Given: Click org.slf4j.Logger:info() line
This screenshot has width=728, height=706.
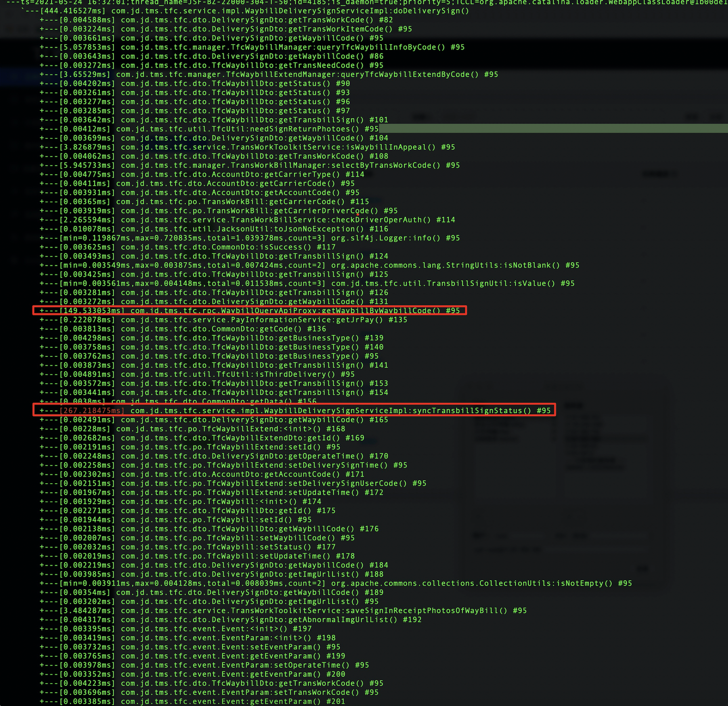Looking at the screenshot, I should point(250,238).
